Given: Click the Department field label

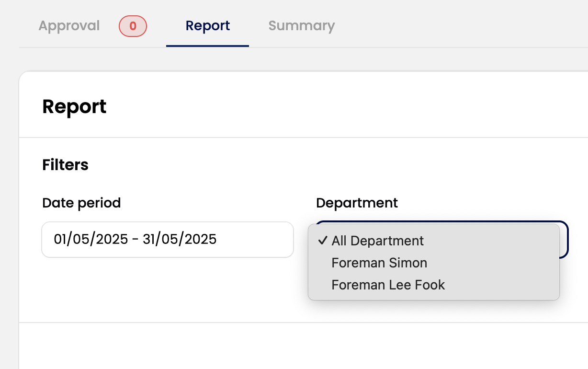Looking at the screenshot, I should [357, 203].
